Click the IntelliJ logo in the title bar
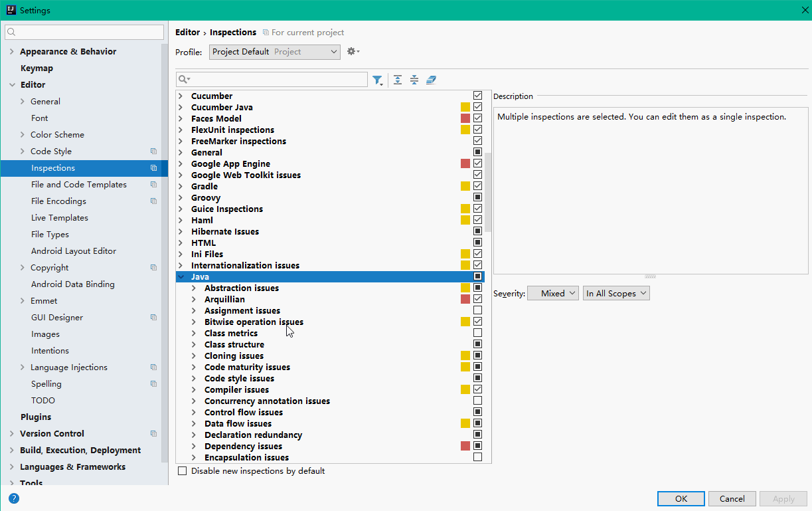The width and height of the screenshot is (812, 511). 10,10
